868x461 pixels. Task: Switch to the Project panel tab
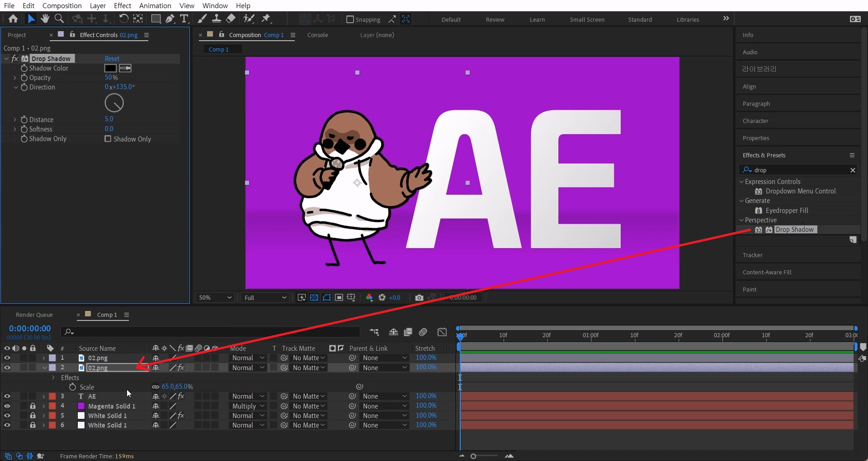pos(17,35)
